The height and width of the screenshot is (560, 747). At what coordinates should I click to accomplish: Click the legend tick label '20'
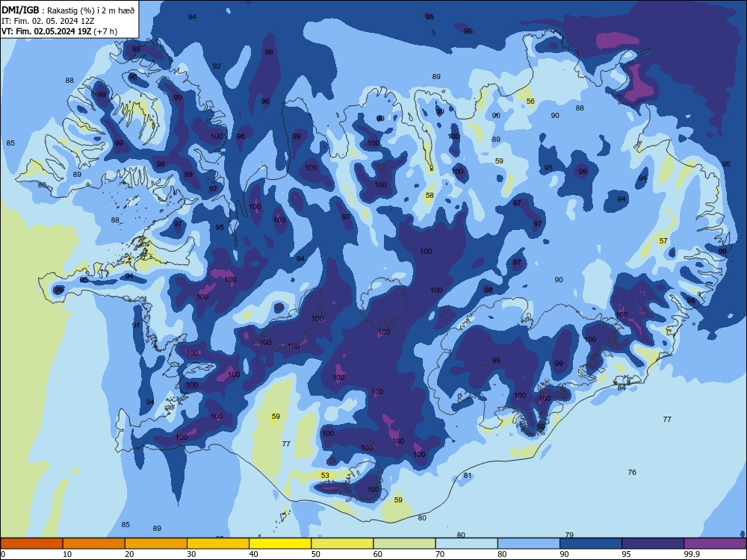pyautogui.click(x=129, y=554)
